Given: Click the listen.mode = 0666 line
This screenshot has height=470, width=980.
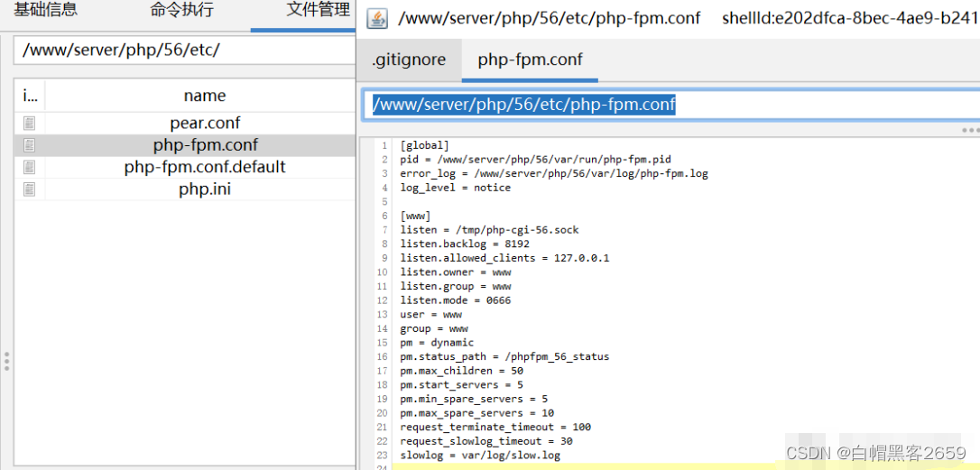Looking at the screenshot, I should 455,300.
